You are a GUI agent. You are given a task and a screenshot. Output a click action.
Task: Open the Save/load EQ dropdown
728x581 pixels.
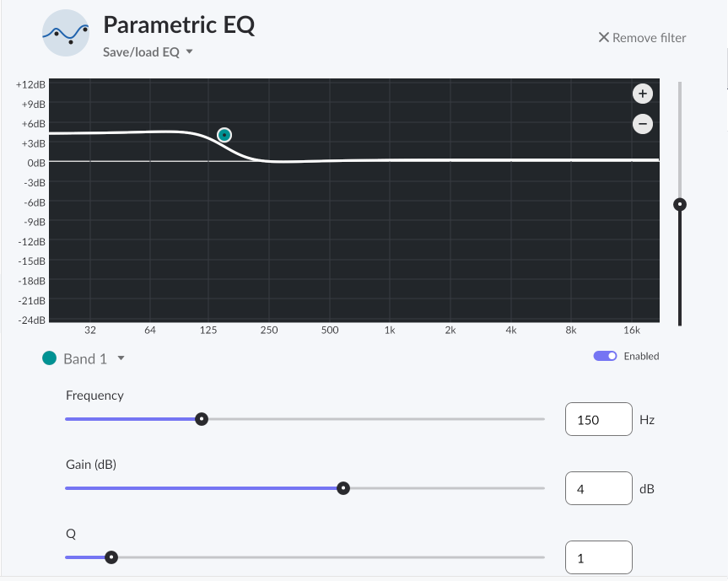pos(148,52)
